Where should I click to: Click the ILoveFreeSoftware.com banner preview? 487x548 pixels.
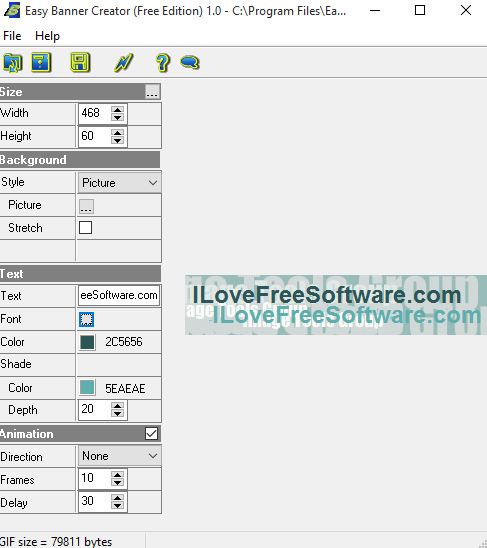(x=336, y=305)
